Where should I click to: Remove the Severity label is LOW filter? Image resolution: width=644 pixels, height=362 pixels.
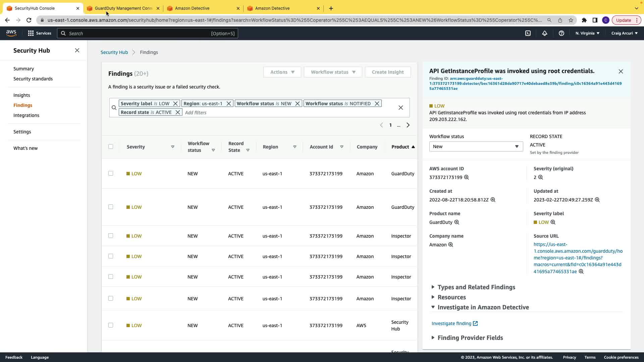(175, 104)
